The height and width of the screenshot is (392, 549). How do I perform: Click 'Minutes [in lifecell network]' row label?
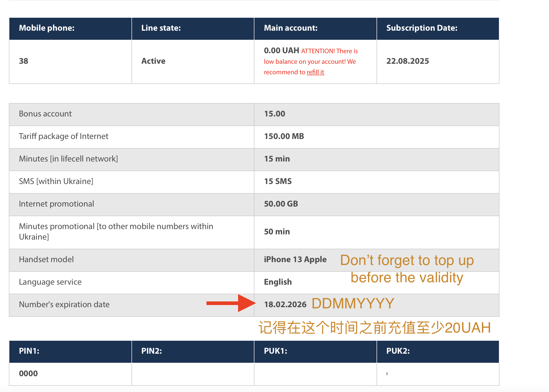point(68,159)
